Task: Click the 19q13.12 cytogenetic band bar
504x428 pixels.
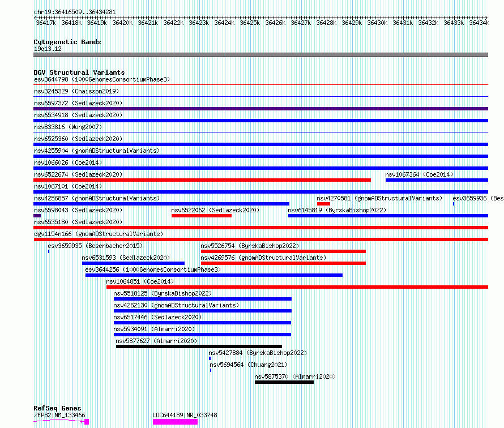Action: pyautogui.click(x=260, y=55)
